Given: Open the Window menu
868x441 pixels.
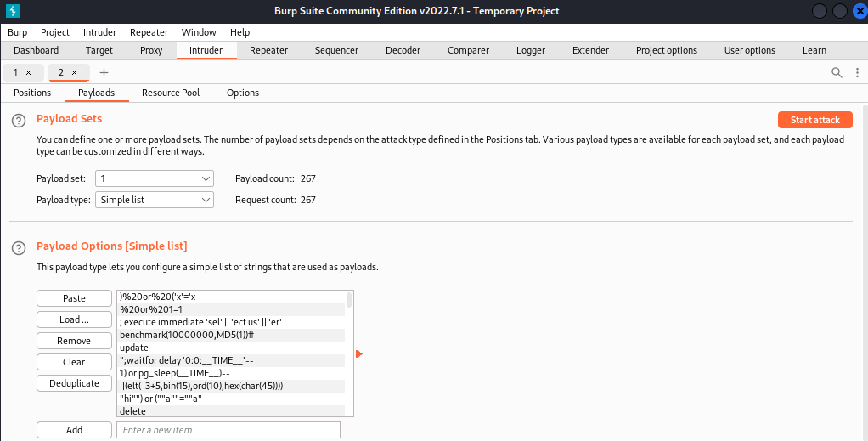Looking at the screenshot, I should pos(199,32).
